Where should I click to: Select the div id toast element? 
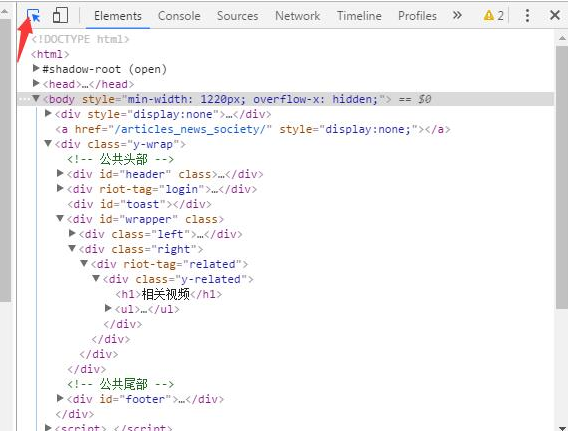point(139,204)
